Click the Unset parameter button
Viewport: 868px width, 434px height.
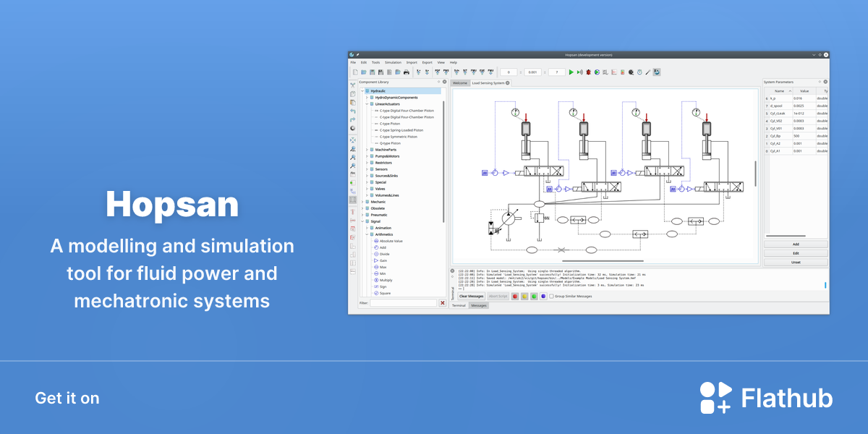(796, 262)
